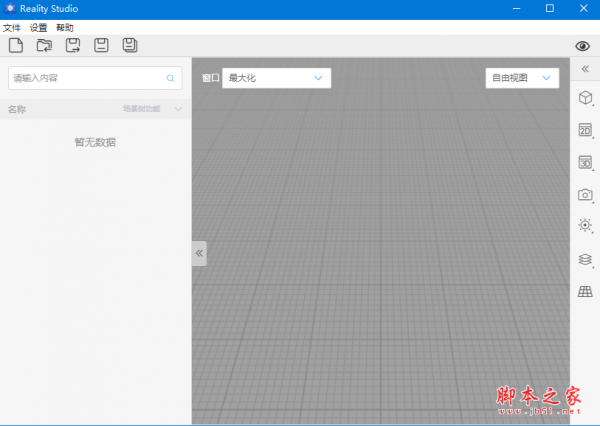Image resolution: width=600 pixels, height=426 pixels.
Task: Collapse the left scene panel
Action: (199, 253)
